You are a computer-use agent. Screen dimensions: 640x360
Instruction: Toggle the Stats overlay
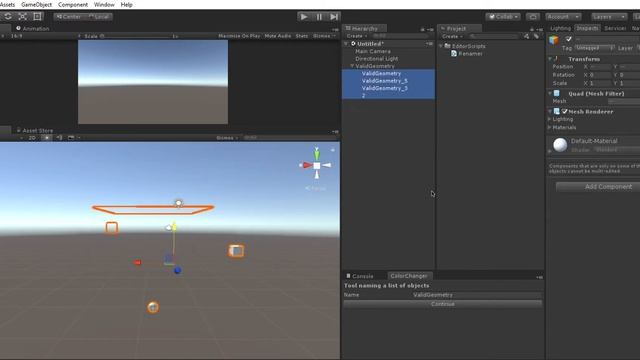[x=302, y=36]
